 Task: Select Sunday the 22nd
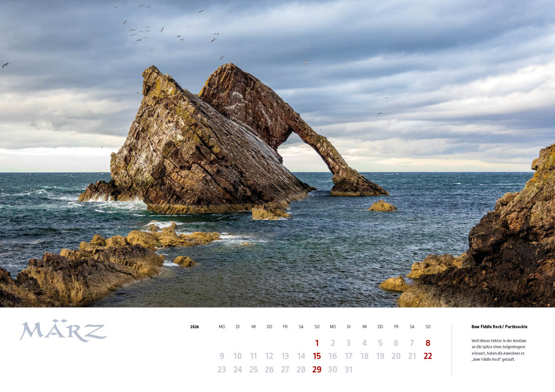(427, 356)
